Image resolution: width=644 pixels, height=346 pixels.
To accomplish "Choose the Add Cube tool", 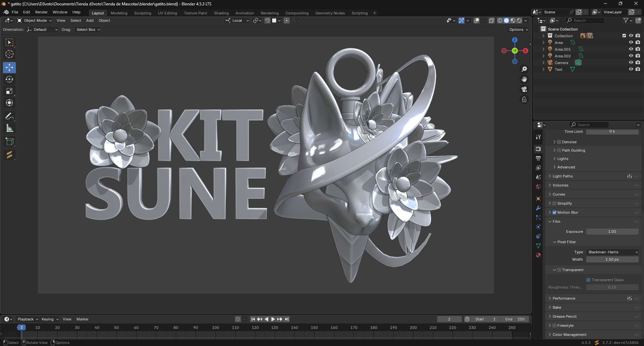I will (9, 142).
